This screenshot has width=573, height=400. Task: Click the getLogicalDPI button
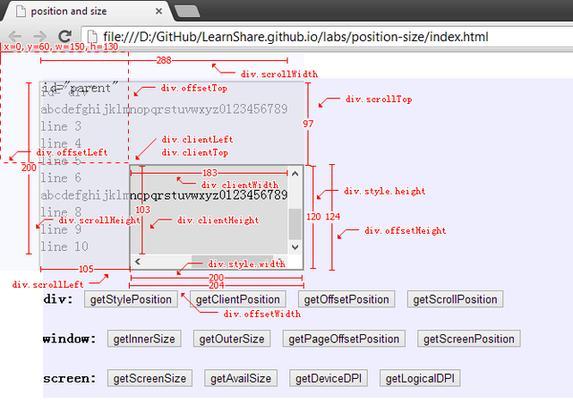pos(420,378)
